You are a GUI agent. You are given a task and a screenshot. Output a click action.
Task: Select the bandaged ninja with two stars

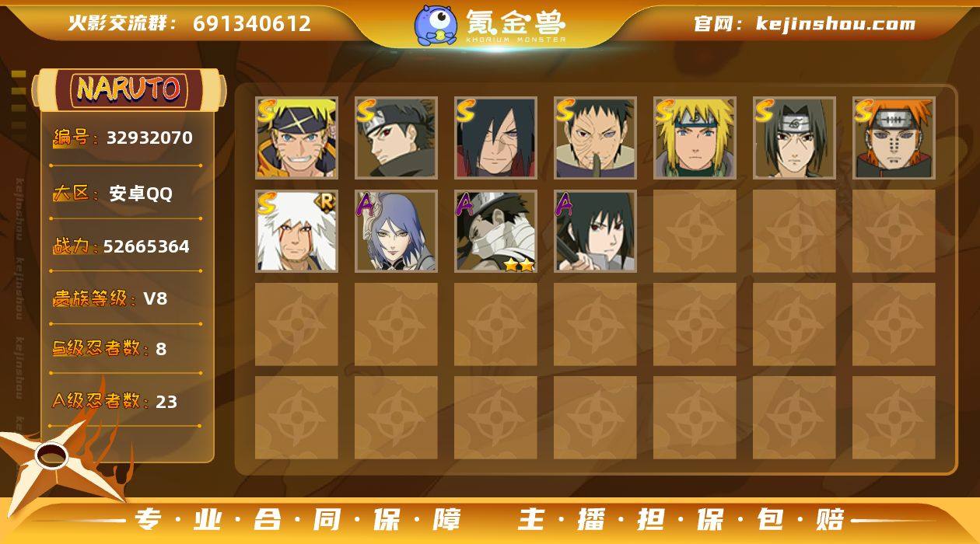click(x=495, y=231)
